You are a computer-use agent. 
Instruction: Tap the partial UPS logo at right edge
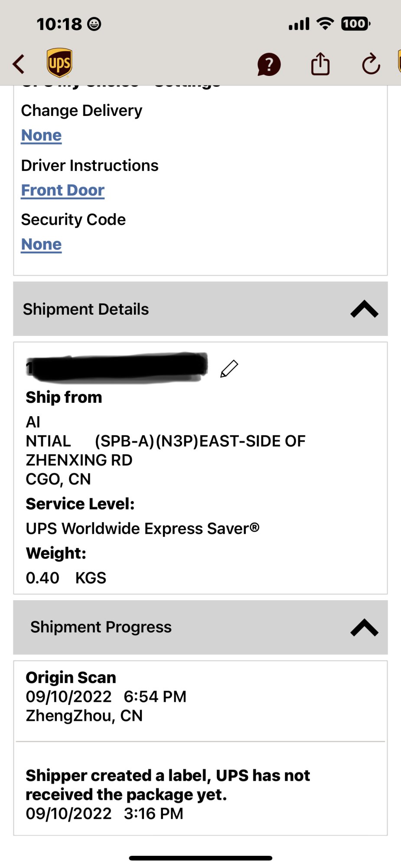(x=398, y=62)
